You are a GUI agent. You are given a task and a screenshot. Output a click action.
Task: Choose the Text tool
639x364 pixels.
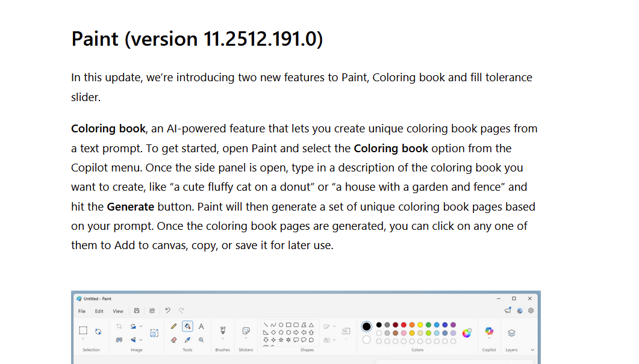pos(201,326)
